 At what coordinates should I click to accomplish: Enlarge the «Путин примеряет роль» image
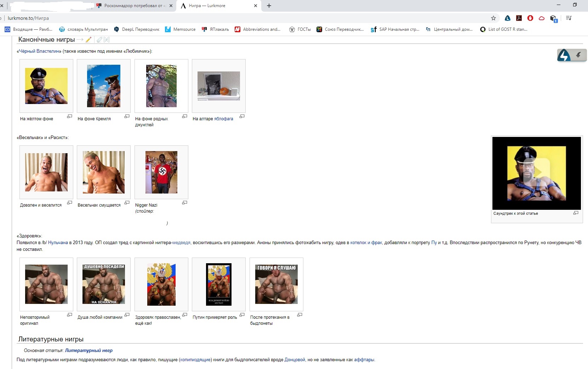(242, 315)
